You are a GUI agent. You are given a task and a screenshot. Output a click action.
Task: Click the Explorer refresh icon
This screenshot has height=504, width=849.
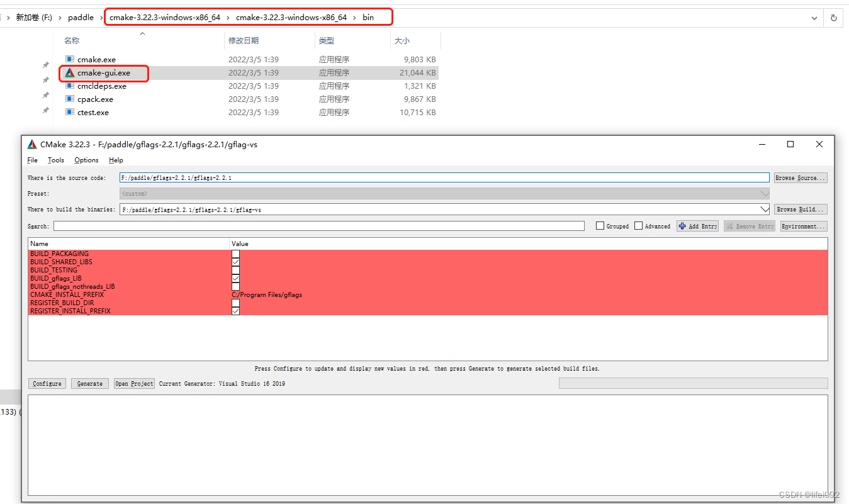[834, 18]
